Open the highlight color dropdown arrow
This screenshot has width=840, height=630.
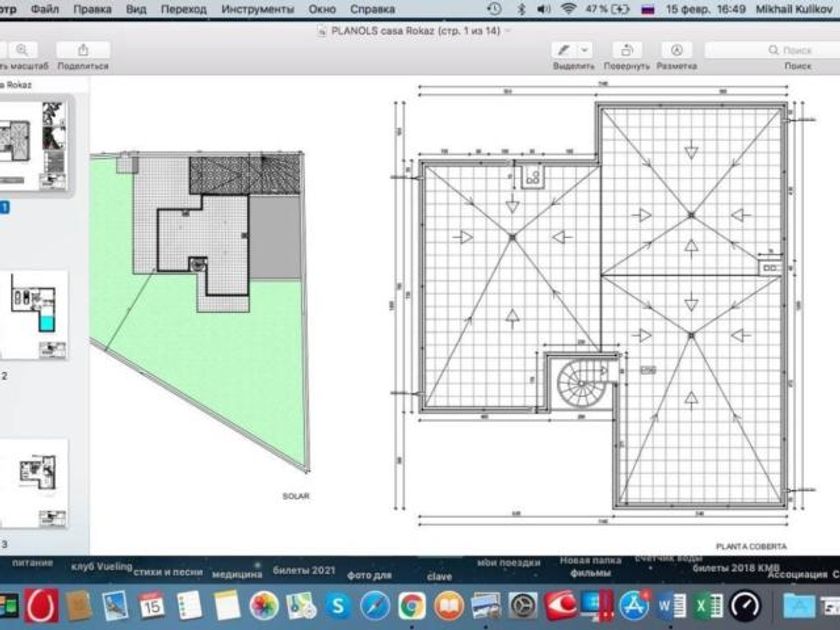pyautogui.click(x=584, y=50)
